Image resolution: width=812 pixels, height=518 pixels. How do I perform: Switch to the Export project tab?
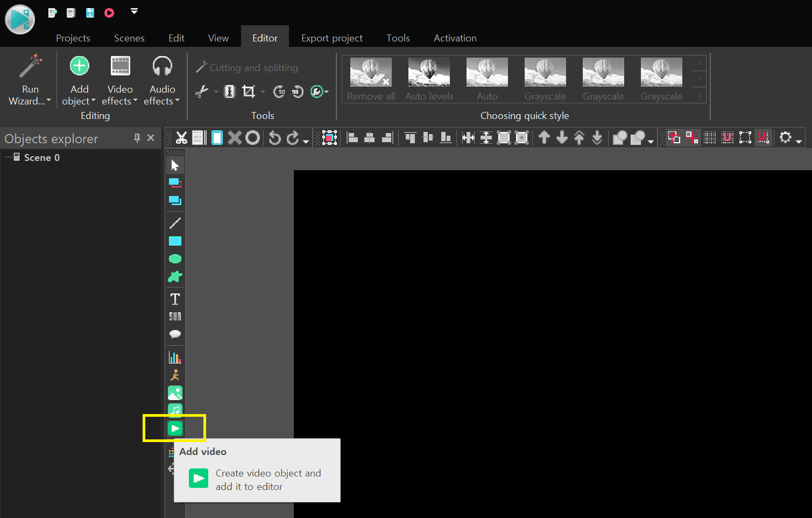[331, 38]
